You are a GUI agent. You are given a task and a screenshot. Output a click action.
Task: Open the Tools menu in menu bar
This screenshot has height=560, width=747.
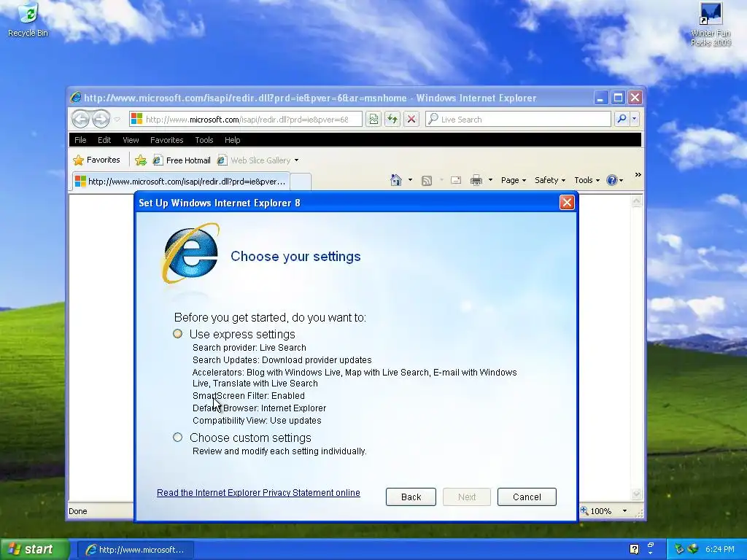point(204,140)
